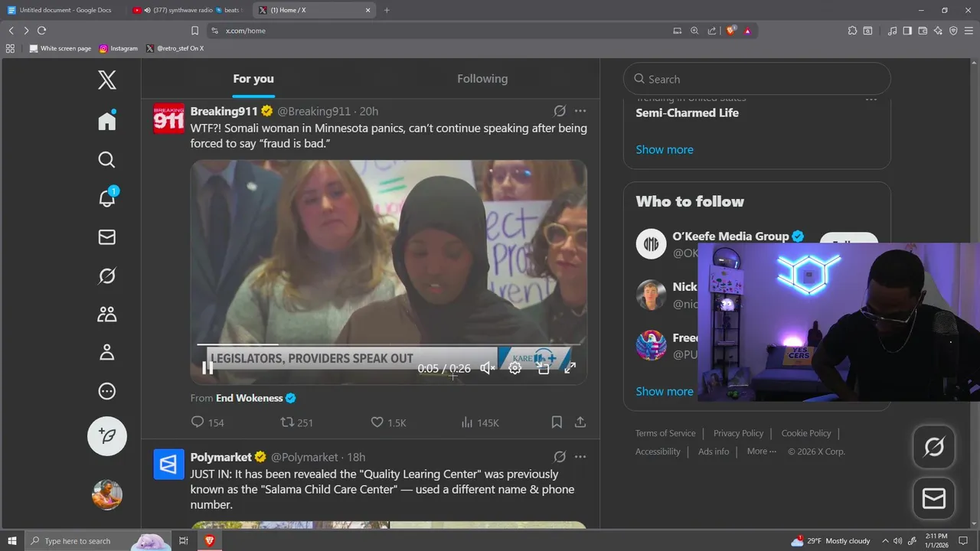The image size is (980, 551).
Task: Click the x.com/home address bar
Action: pyautogui.click(x=436, y=31)
